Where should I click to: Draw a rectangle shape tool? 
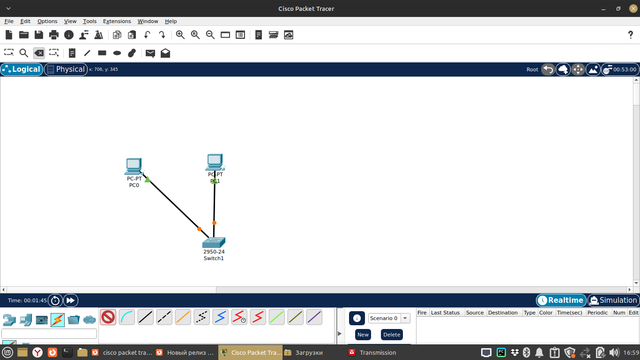pyautogui.click(x=102, y=53)
